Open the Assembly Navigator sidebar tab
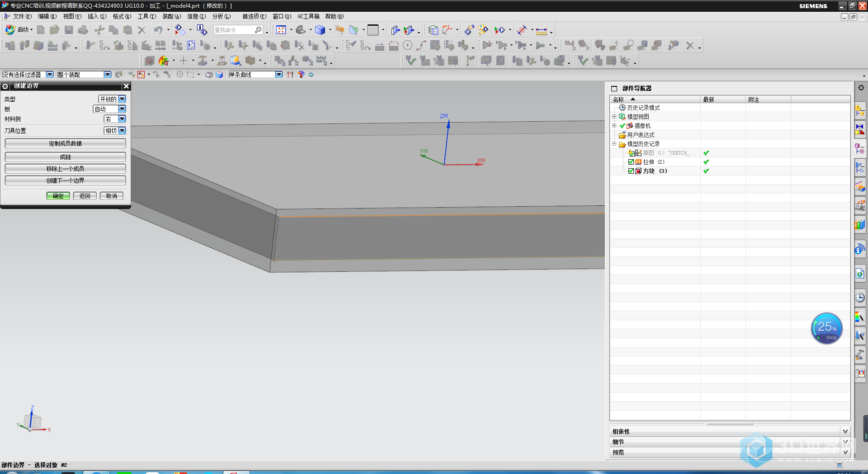 (x=859, y=109)
